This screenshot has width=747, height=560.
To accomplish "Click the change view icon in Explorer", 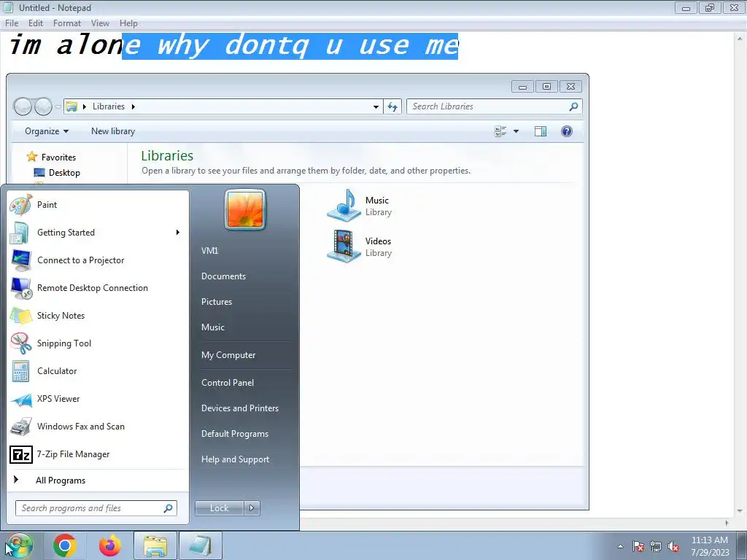I will [500, 131].
